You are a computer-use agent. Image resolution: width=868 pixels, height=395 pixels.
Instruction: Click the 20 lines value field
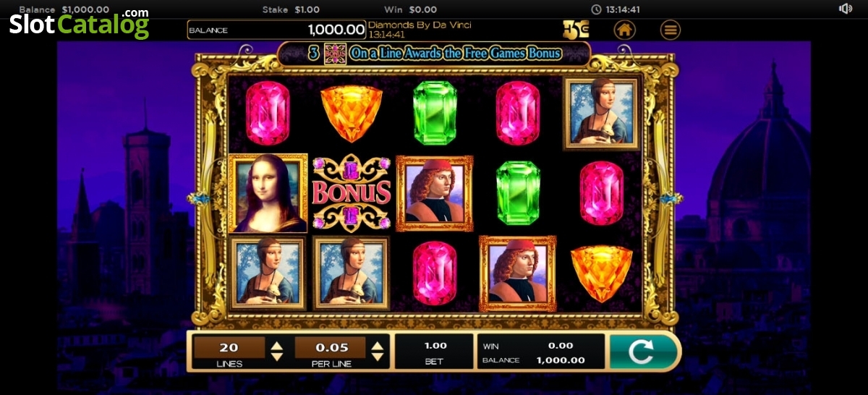[x=229, y=347]
